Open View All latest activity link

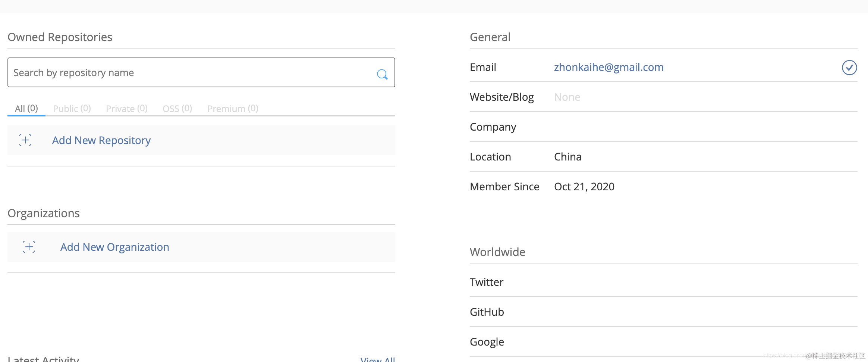tap(377, 359)
